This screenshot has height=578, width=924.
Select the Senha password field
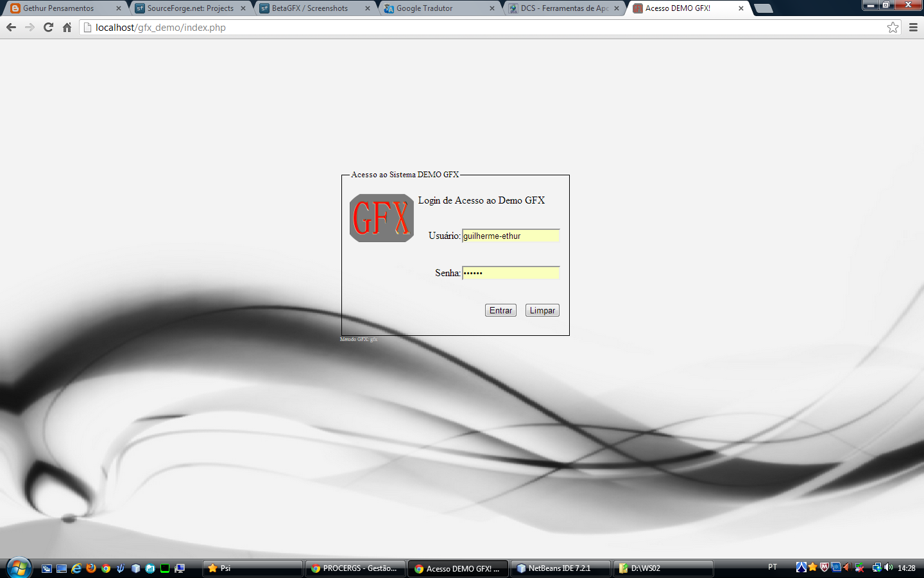(x=510, y=272)
